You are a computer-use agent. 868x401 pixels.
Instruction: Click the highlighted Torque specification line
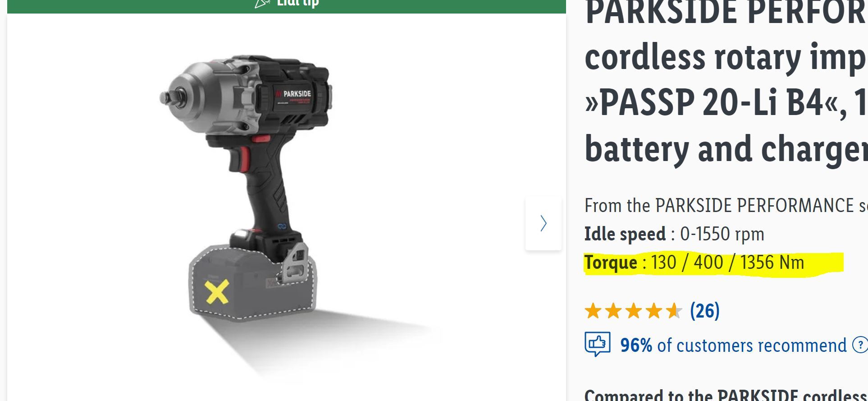(x=694, y=263)
